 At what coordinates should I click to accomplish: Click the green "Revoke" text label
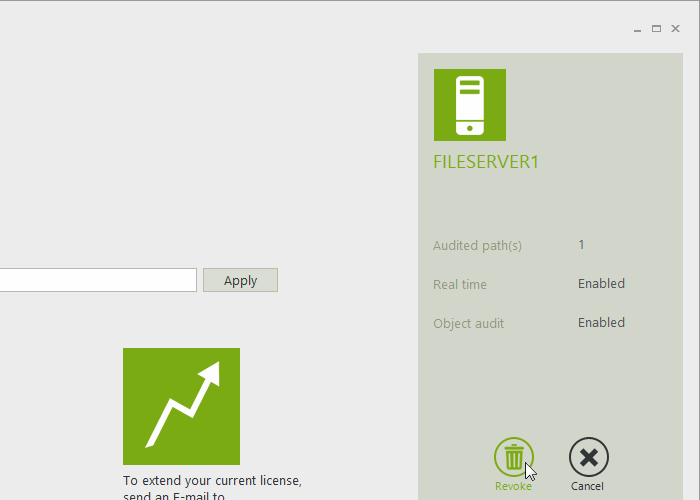tap(513, 487)
